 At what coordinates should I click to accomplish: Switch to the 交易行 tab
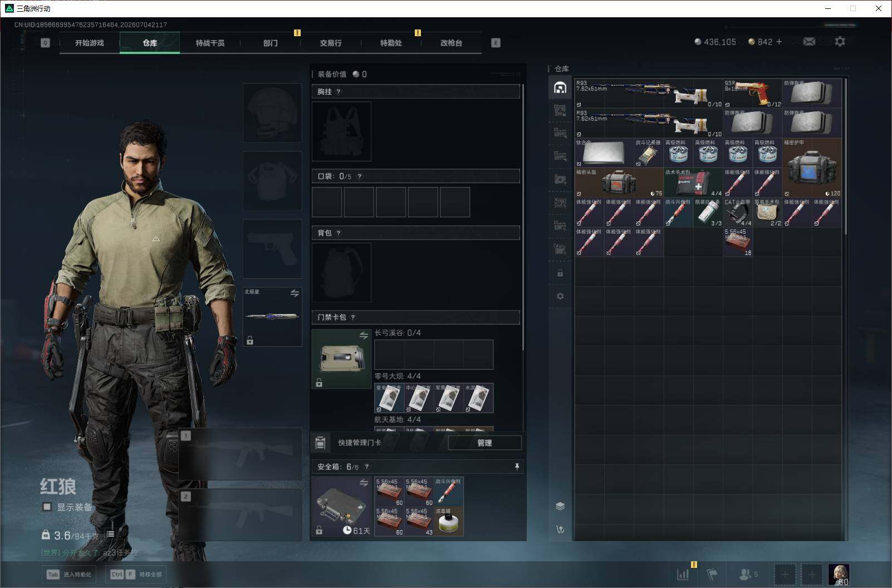331,43
